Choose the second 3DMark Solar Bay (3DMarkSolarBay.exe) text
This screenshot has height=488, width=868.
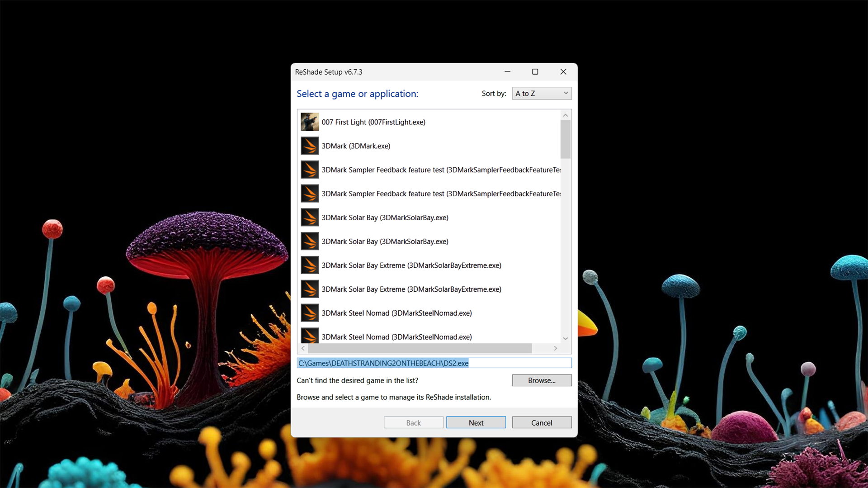pyautogui.click(x=385, y=242)
